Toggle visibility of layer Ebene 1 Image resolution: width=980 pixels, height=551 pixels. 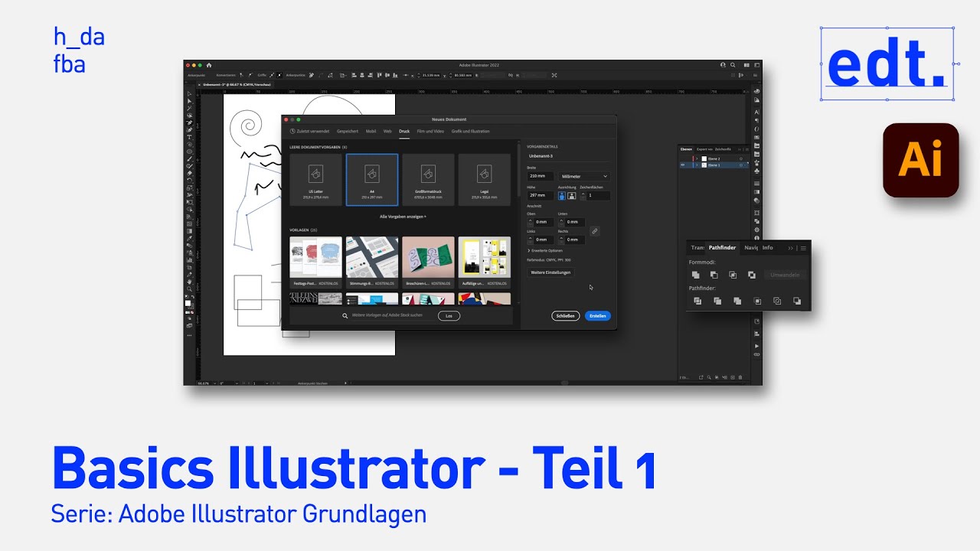[683, 165]
